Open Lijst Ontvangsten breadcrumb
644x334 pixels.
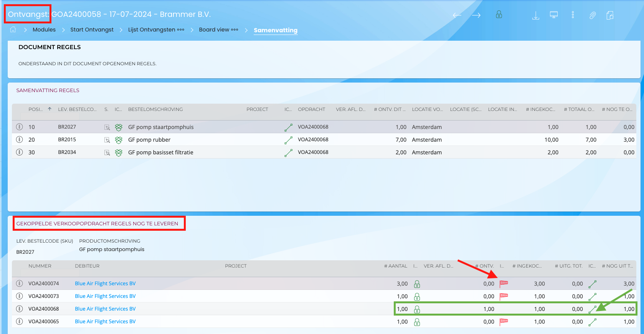pyautogui.click(x=152, y=30)
